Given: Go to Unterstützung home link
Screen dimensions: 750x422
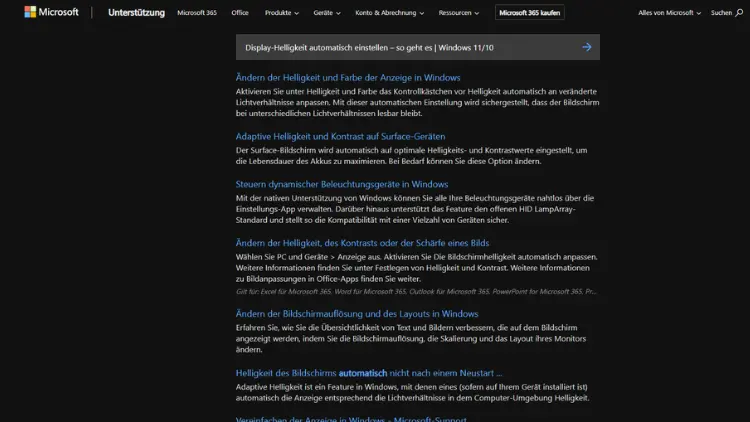Looking at the screenshot, I should [136, 13].
